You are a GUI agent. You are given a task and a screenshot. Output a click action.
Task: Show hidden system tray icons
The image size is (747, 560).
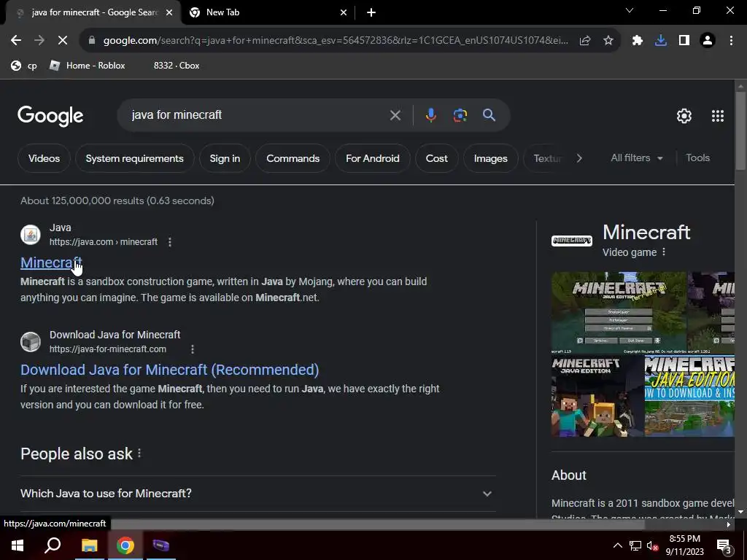[x=617, y=545]
